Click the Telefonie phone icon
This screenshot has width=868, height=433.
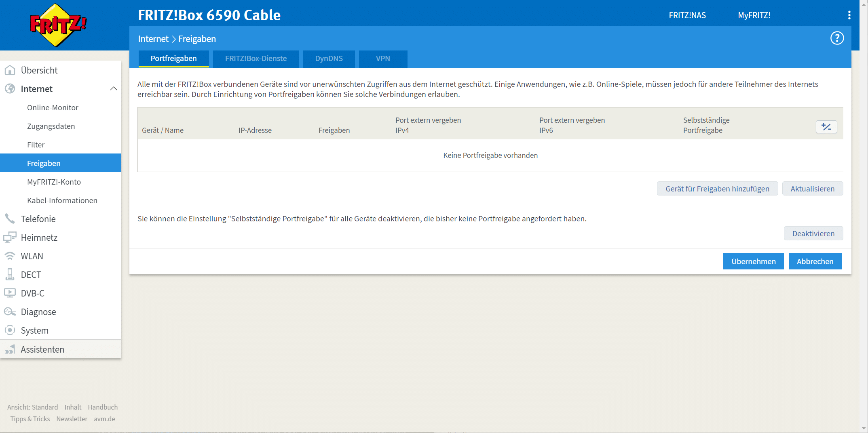coord(10,219)
